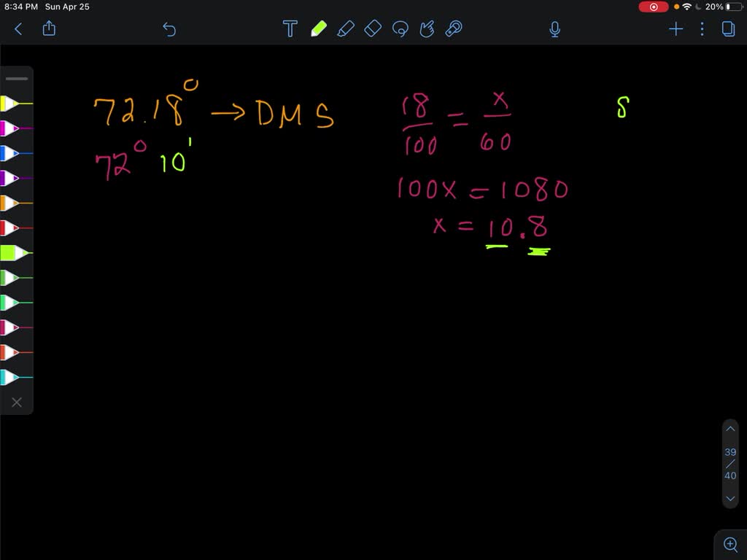This screenshot has height=560, width=747.
Task: Select the Eraser tool
Action: click(373, 28)
